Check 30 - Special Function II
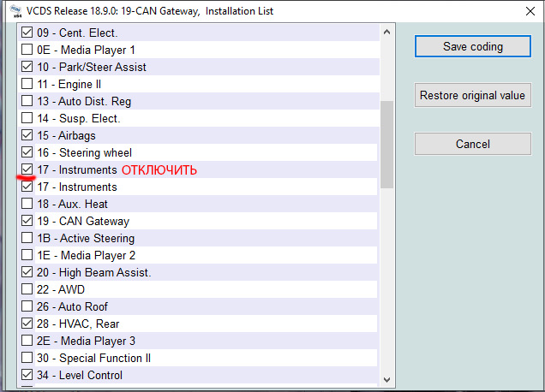Image resolution: width=545 pixels, height=392 pixels. coord(27,358)
